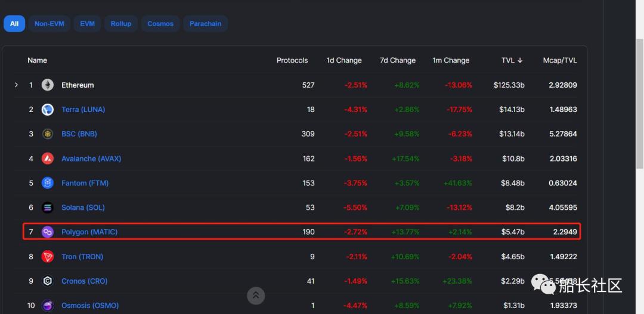Open the Osmosis (OSMO) chain link
Screen dimensions: 644x314
90,306
